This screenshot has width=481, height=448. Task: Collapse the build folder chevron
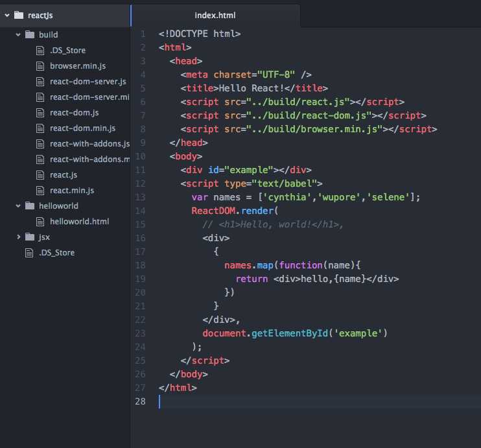point(18,34)
